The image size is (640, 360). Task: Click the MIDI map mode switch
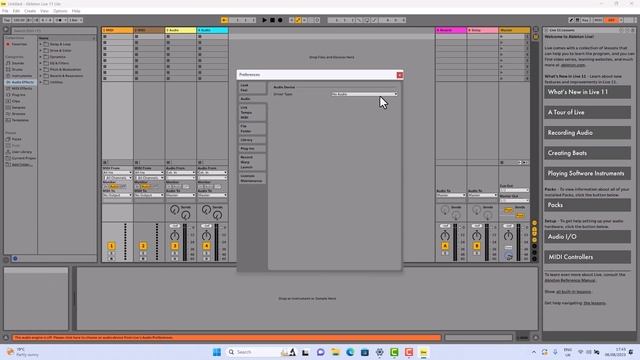(598, 20)
